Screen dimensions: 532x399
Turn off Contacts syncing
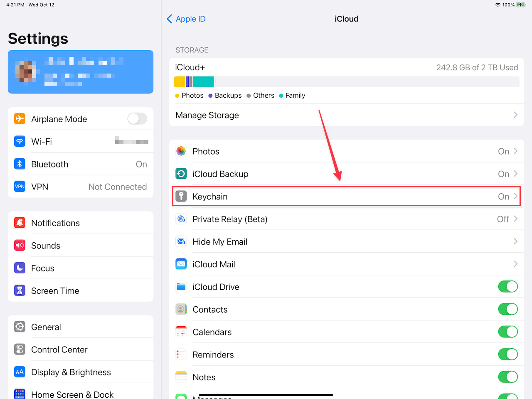click(x=508, y=309)
